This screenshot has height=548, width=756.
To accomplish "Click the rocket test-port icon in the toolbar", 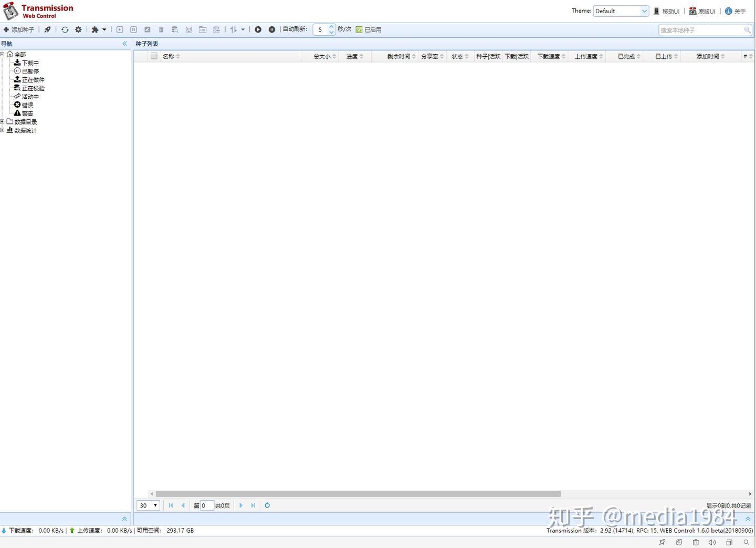I will pyautogui.click(x=47, y=29).
